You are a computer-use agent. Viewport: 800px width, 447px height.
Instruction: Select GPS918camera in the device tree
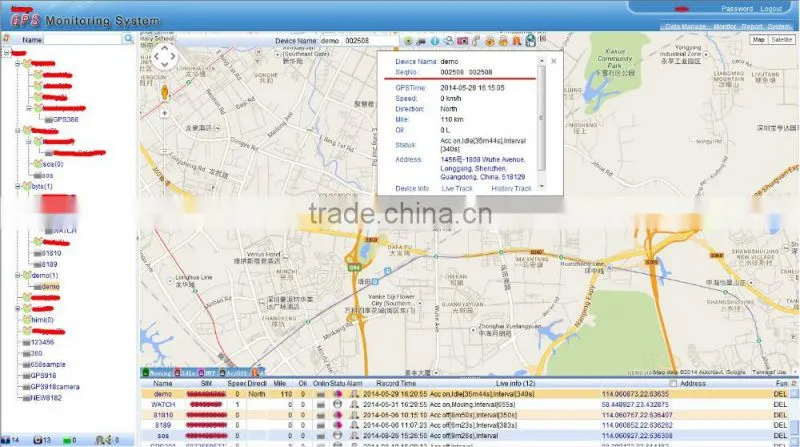pyautogui.click(x=55, y=387)
